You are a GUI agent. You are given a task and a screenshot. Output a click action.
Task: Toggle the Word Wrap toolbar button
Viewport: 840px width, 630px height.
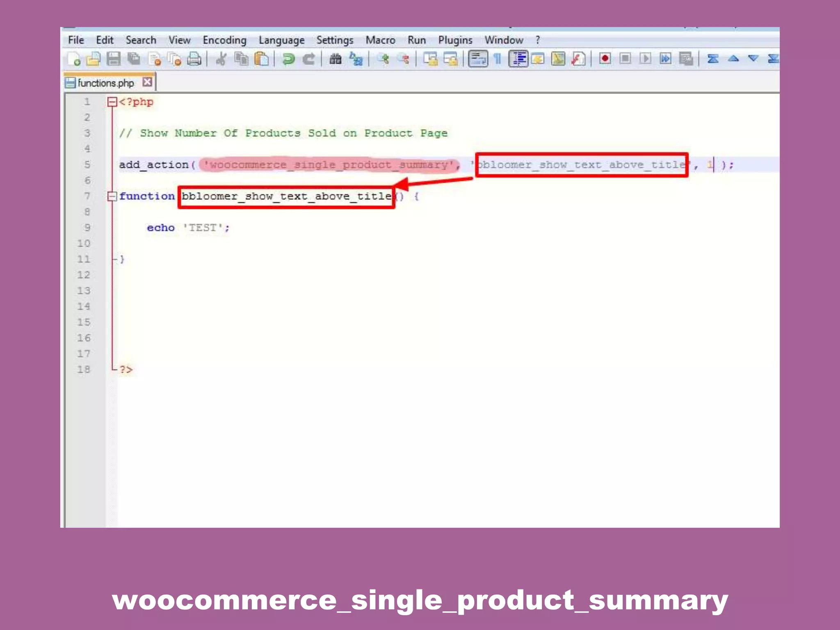pyautogui.click(x=478, y=59)
